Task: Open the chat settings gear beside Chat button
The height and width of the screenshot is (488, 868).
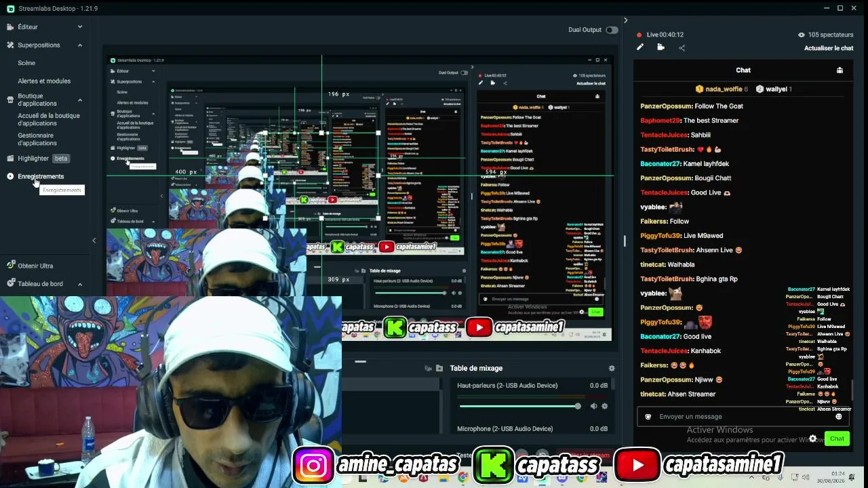Action: tap(812, 439)
